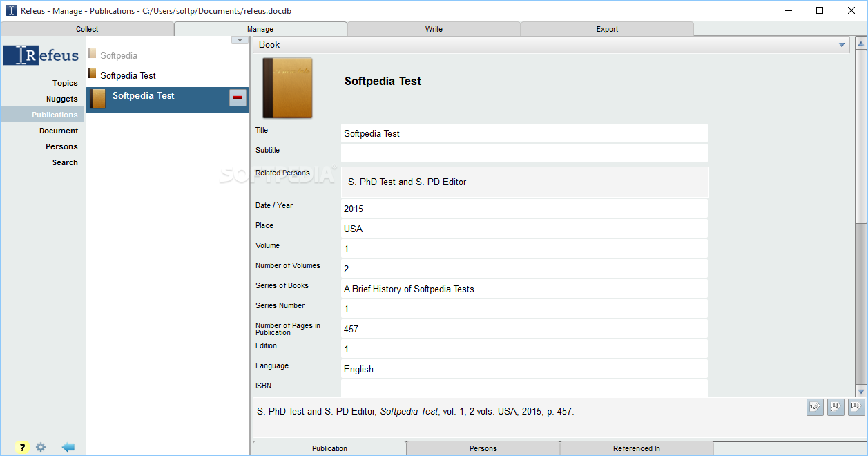
Task: Open the Persons bottom tab
Action: 483,448
